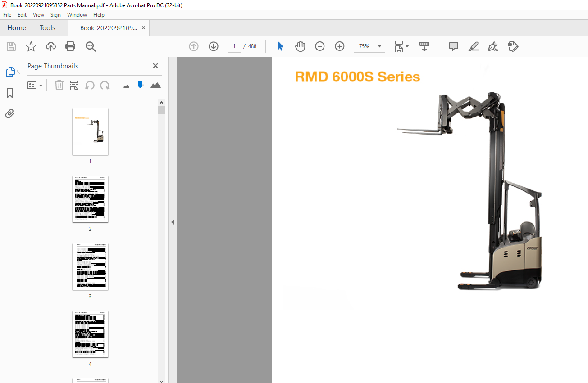This screenshot has width=588, height=383.
Task: Open the 75% zoom level dropdown
Action: pos(379,46)
